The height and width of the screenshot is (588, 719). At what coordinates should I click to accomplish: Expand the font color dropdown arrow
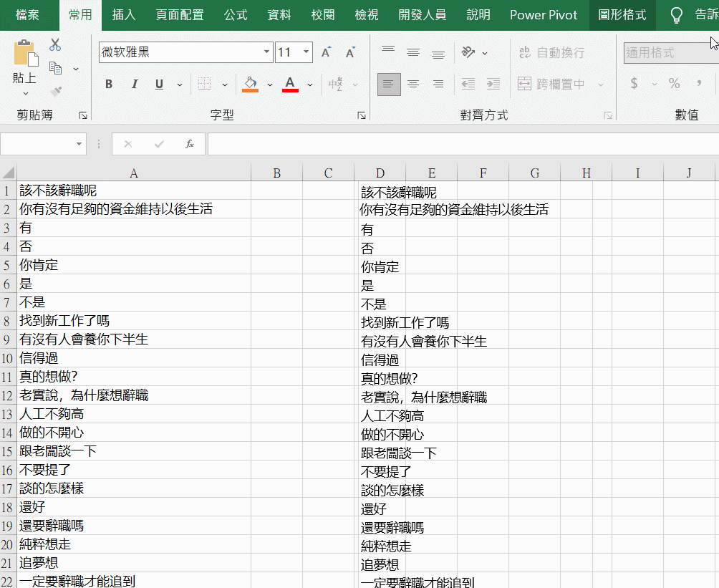[310, 85]
